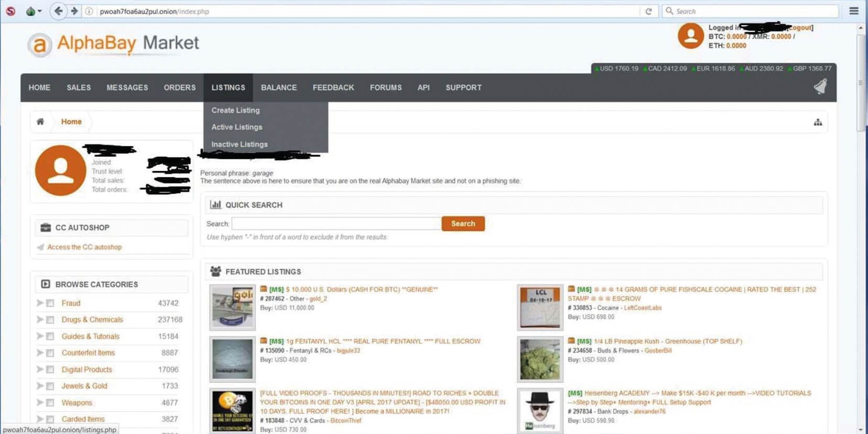
Task: Click the browser back arrow button
Action: pyautogui.click(x=58, y=11)
